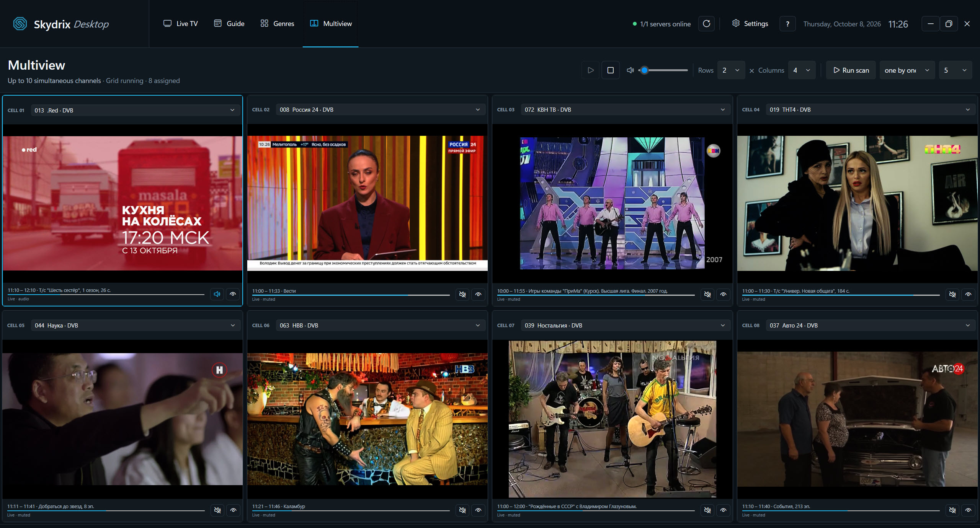Switch to the Genres tab
This screenshot has width=980, height=528.
pos(278,24)
